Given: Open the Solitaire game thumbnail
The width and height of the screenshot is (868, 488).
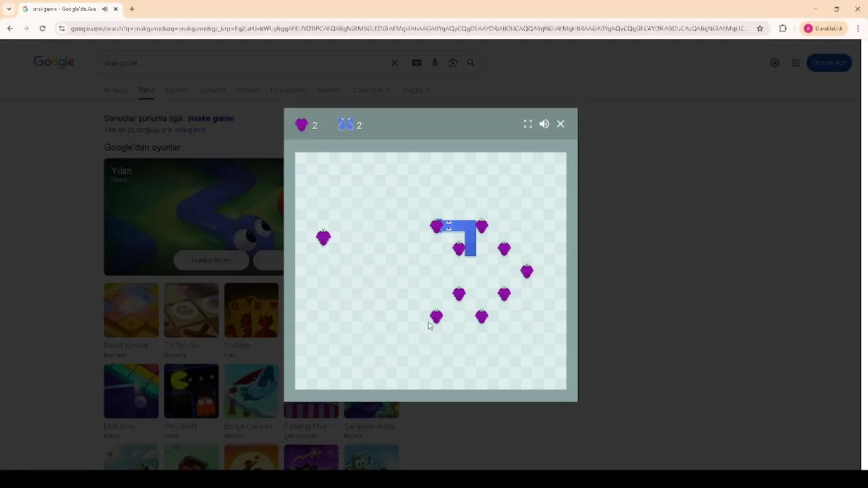Looking at the screenshot, I should pos(251,310).
